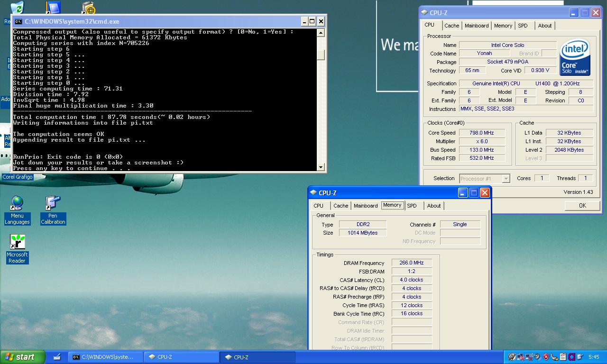The image size is (607, 364).
Task: Click the Name field showing Intel Core Solo
Action: pyautogui.click(x=508, y=45)
